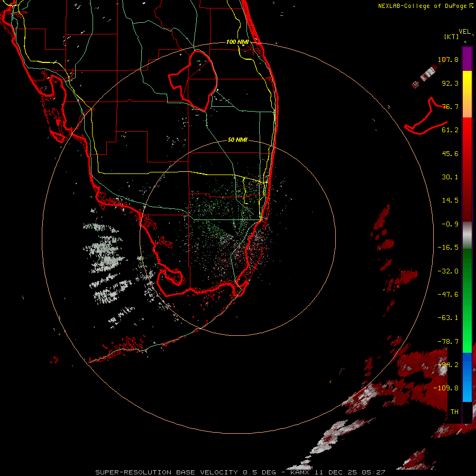Click the -16.5 scale value
The width and height of the screenshot is (476, 476).
tap(448, 248)
